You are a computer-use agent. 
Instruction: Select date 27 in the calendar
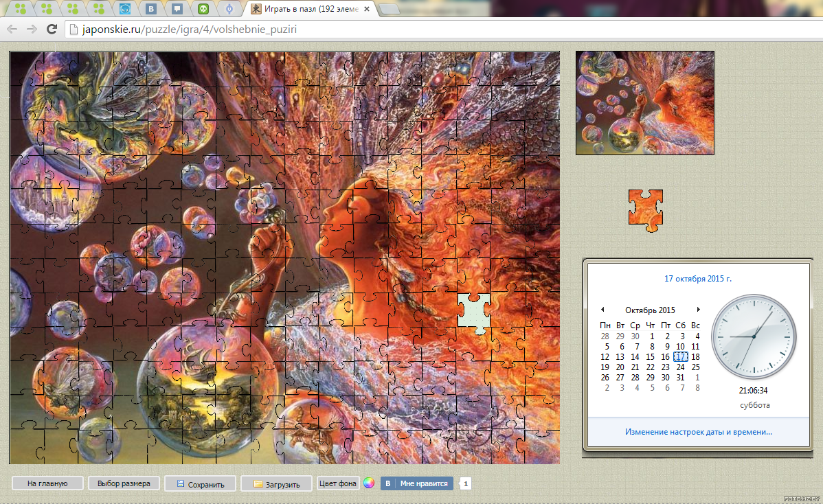(x=620, y=378)
